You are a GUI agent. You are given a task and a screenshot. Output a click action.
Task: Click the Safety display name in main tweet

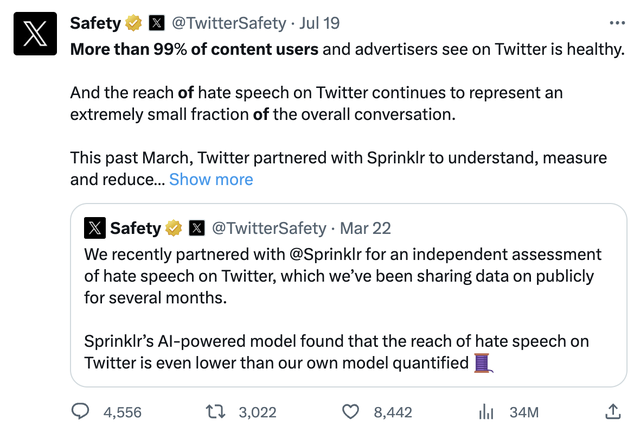tap(95, 22)
